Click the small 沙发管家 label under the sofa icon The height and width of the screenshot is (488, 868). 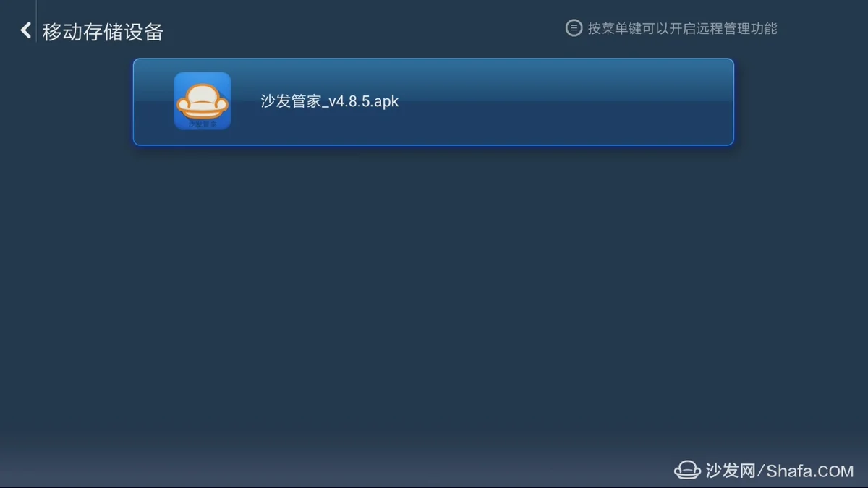coord(203,124)
